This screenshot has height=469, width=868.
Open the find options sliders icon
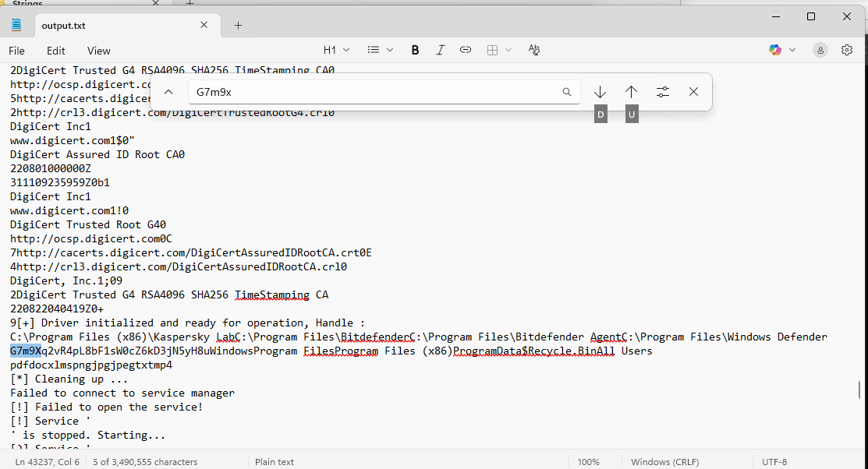click(663, 92)
